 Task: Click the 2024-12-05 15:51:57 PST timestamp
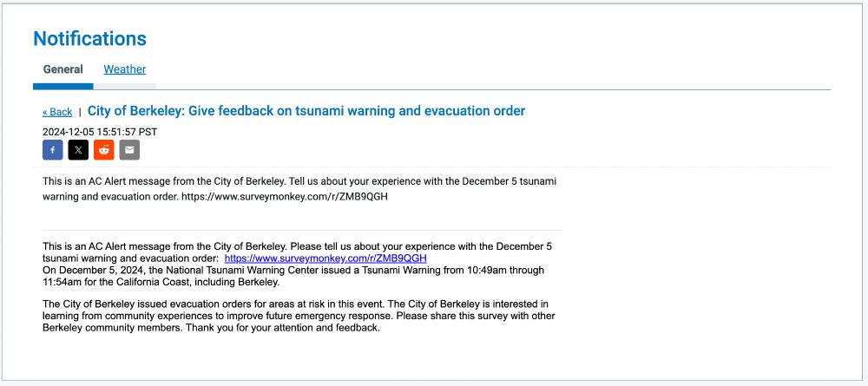[100, 132]
